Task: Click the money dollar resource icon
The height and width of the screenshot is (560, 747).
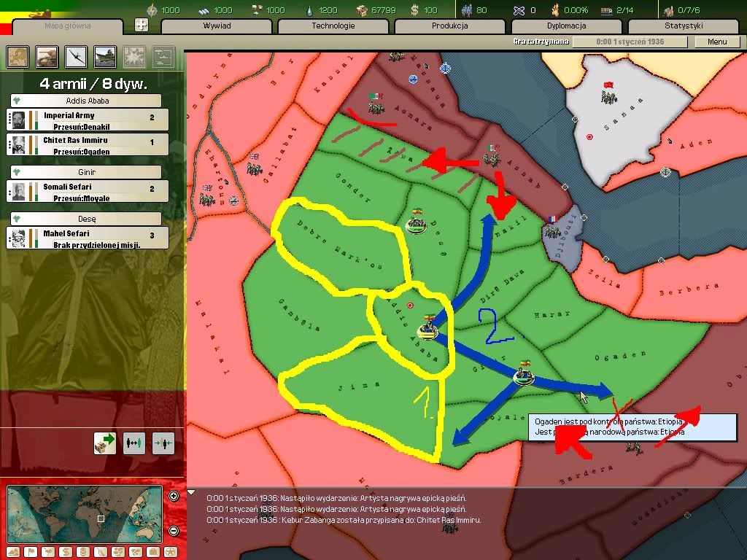Action: point(414,10)
